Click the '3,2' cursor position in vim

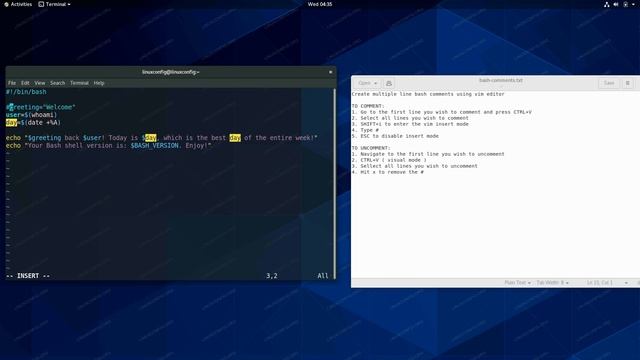click(x=272, y=276)
